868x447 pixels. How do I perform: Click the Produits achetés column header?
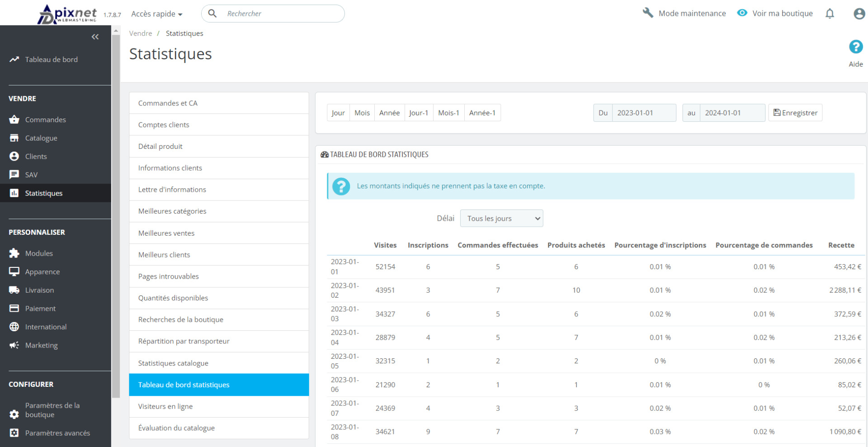click(576, 245)
